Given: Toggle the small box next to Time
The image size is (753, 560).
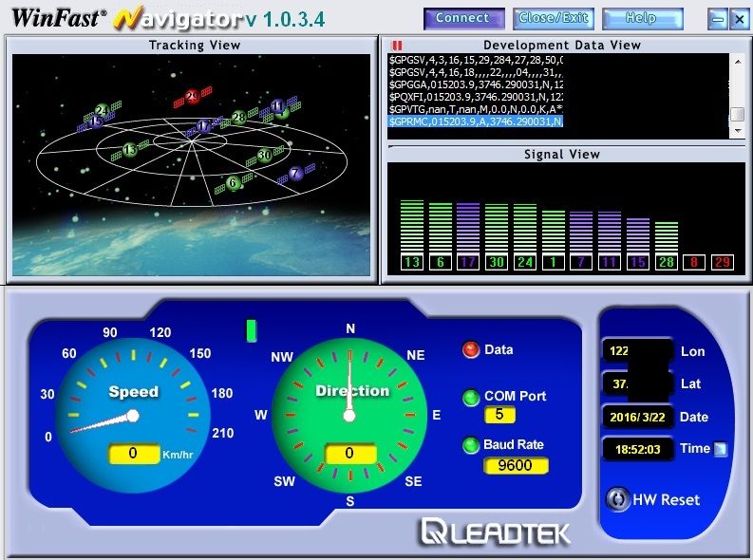Looking at the screenshot, I should 721,449.
